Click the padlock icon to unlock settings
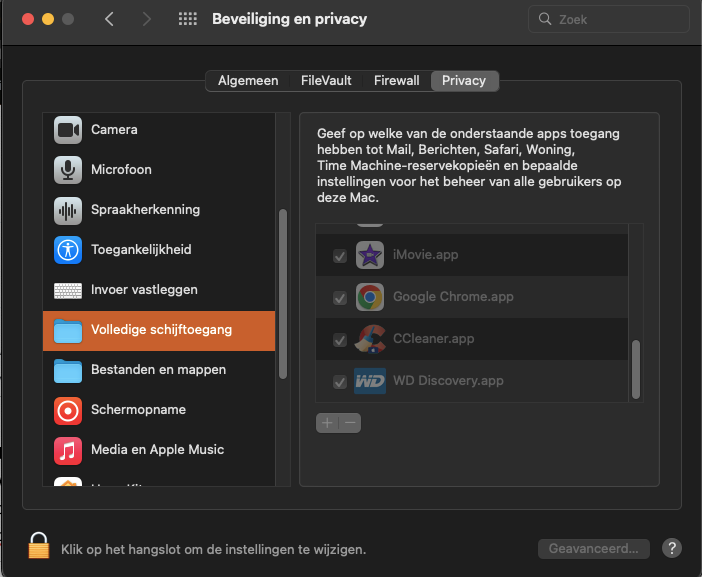This screenshot has width=702, height=577. (39, 545)
